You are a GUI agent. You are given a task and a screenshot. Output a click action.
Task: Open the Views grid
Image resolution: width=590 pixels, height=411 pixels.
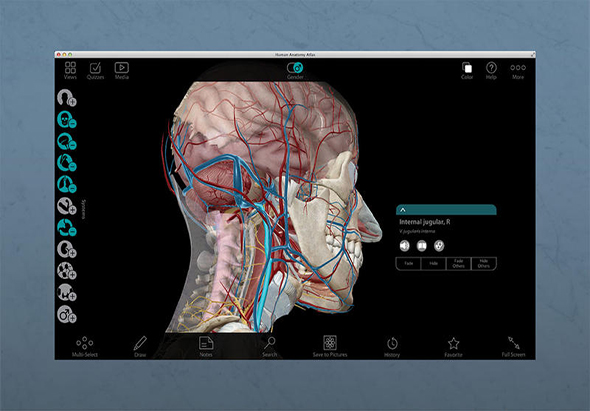click(70, 70)
